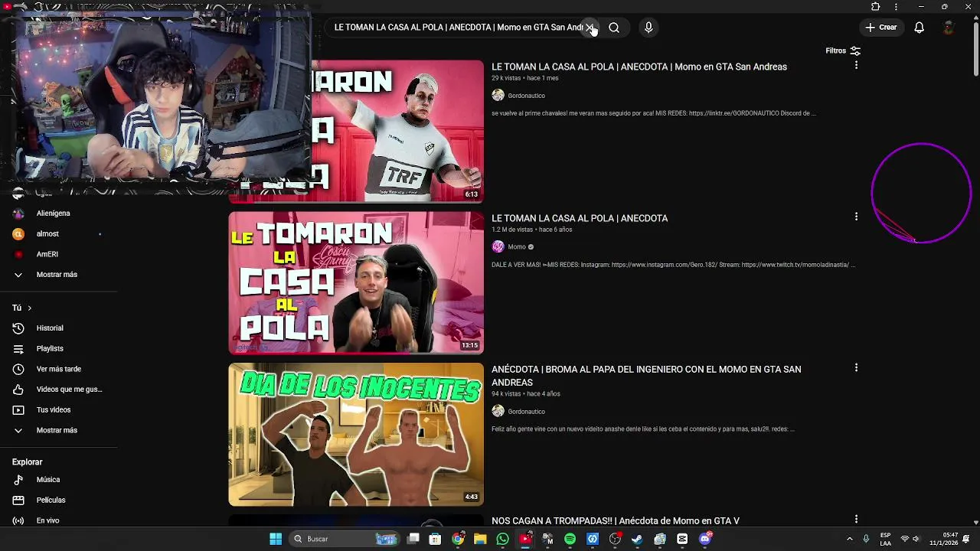Viewport: 980px width, 551px height.
Task: Open options menu for first video result
Action: 856,66
